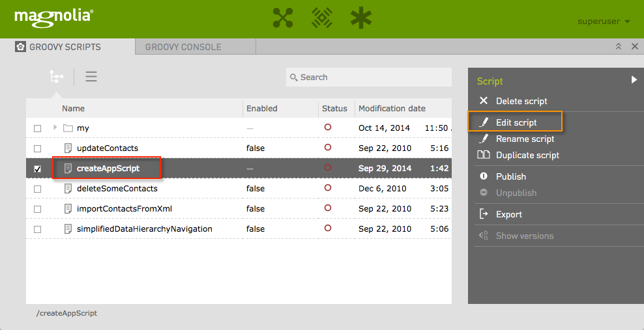Image resolution: width=644 pixels, height=330 pixels.
Task: Click Edit script action
Action: (x=516, y=122)
